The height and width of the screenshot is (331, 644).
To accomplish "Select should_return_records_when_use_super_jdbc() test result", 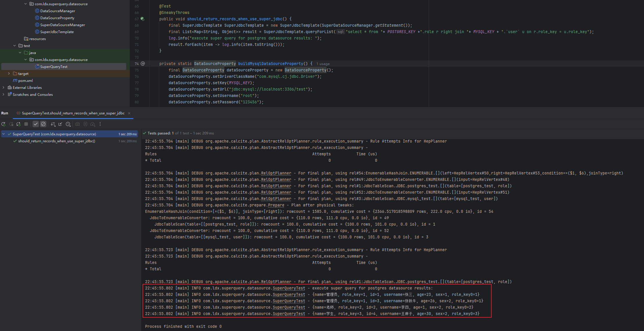I will pos(57,141).
